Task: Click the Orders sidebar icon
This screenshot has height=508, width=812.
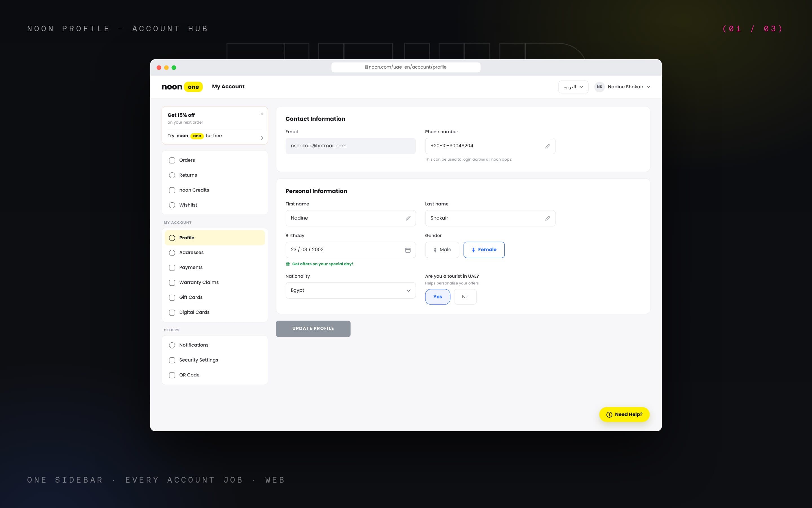Action: [x=172, y=160]
